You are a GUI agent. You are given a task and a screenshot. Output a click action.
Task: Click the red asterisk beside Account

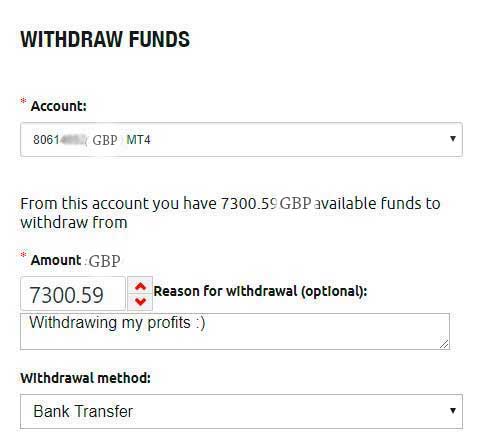pos(23,101)
